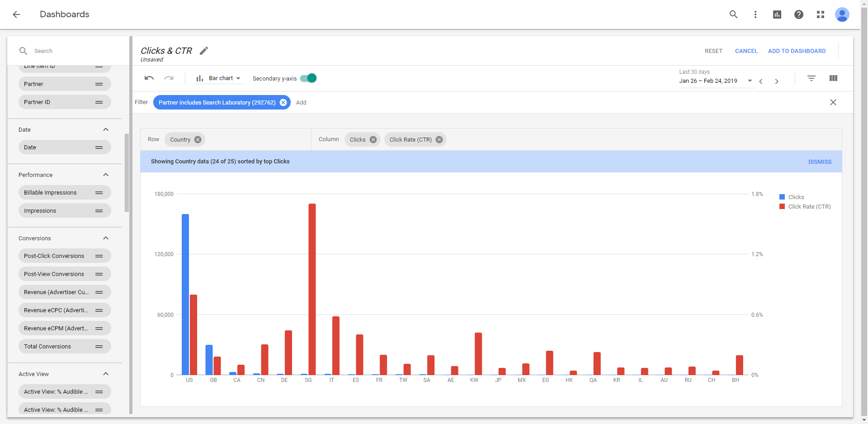Screen dimensions: 868x424
Task: Undo the last chart change
Action: click(x=149, y=78)
